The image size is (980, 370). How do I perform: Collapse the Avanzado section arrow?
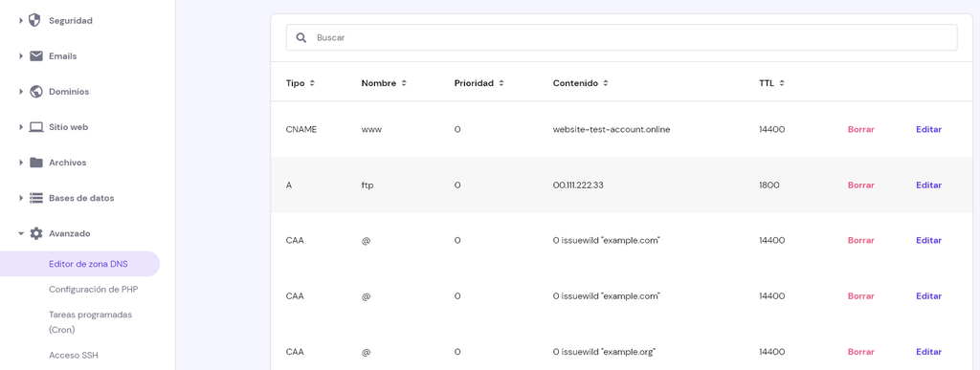point(21,233)
